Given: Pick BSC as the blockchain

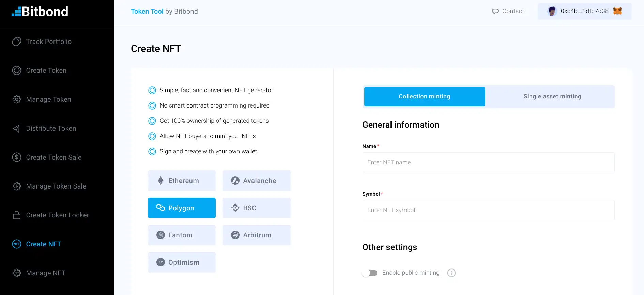Looking at the screenshot, I should [x=256, y=208].
